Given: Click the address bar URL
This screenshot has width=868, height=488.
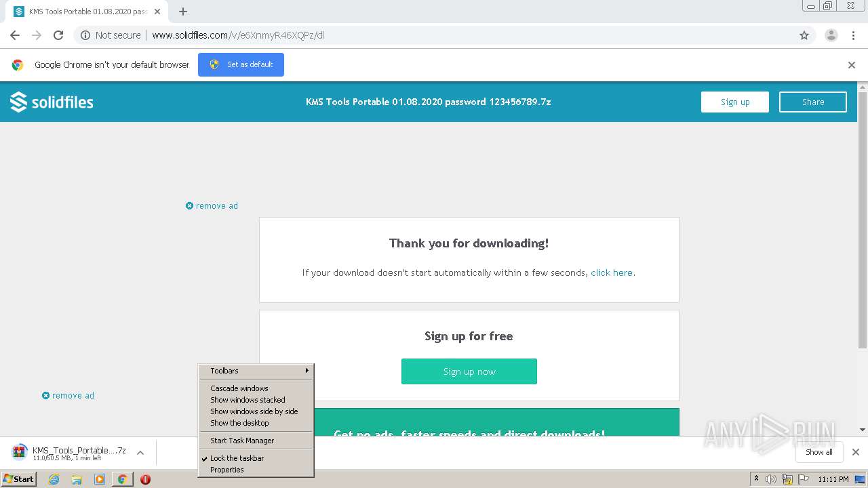Looking at the screenshot, I should pos(238,35).
